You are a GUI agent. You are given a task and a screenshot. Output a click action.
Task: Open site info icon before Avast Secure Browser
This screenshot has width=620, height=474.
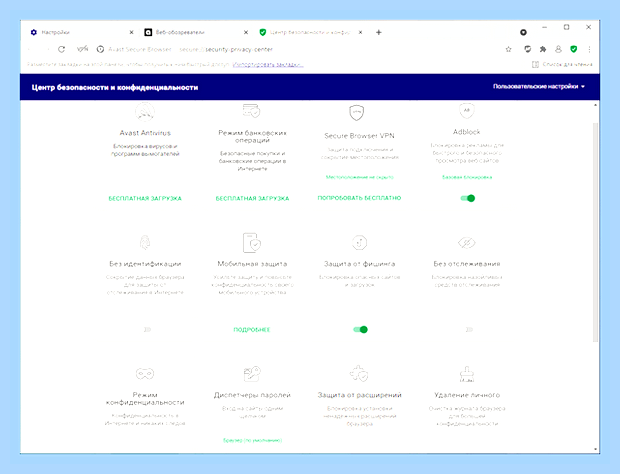pyautogui.click(x=100, y=49)
